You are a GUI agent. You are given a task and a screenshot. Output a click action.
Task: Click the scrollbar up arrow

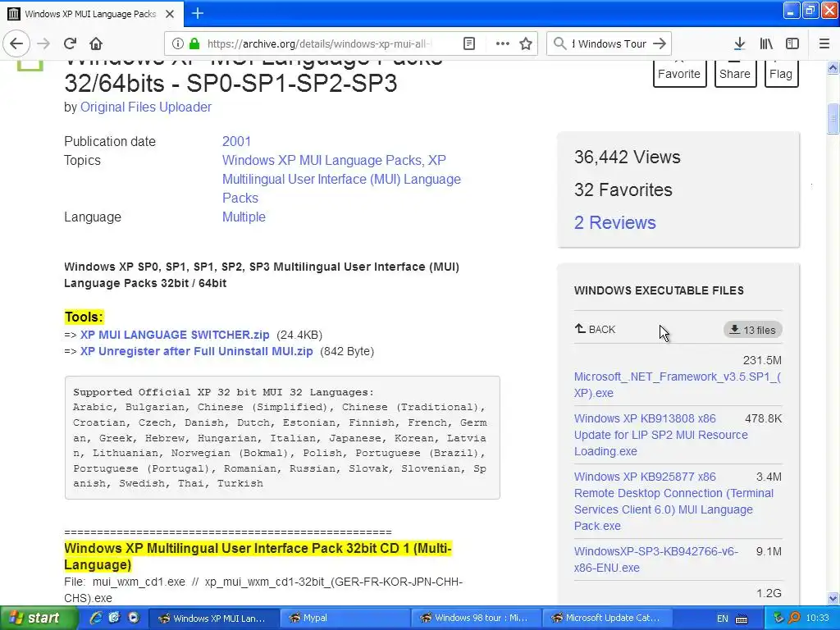(833, 67)
